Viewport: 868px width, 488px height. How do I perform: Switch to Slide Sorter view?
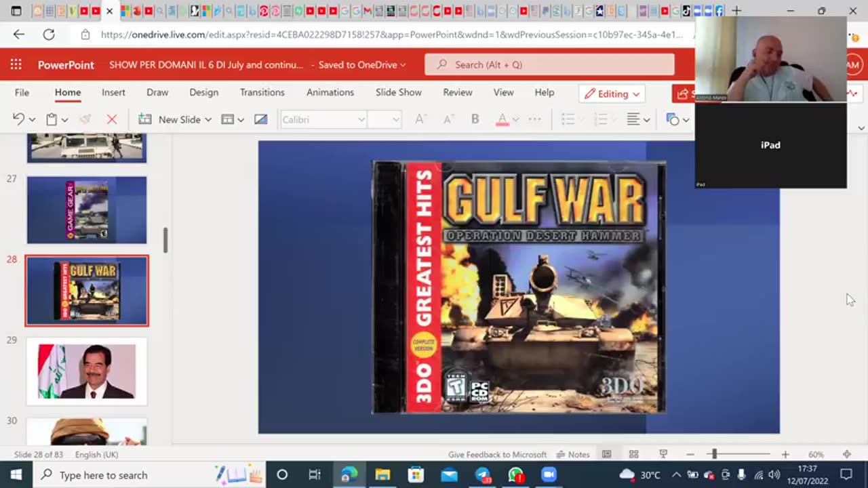[634, 454]
